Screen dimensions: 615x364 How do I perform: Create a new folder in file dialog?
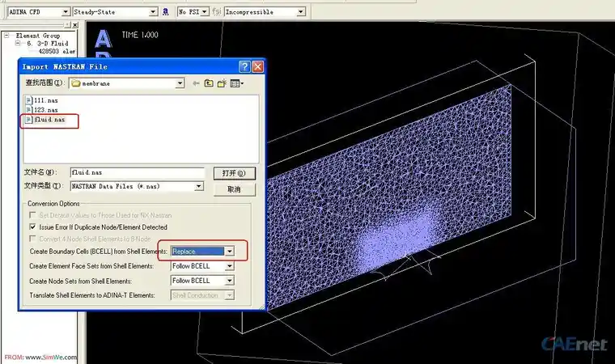(222, 83)
